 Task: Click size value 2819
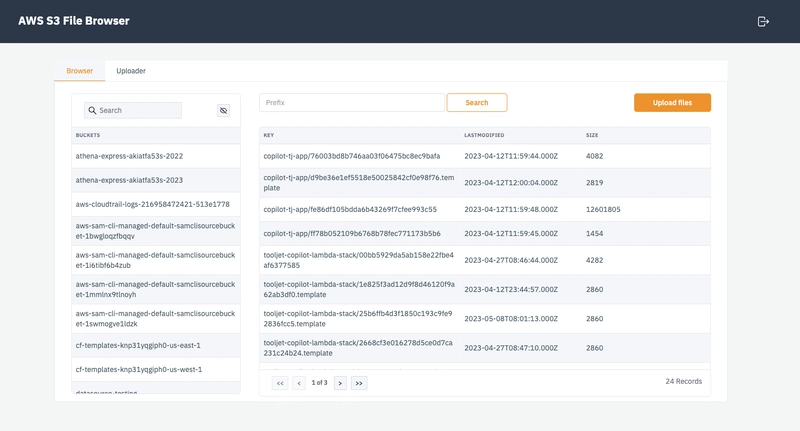pos(594,183)
